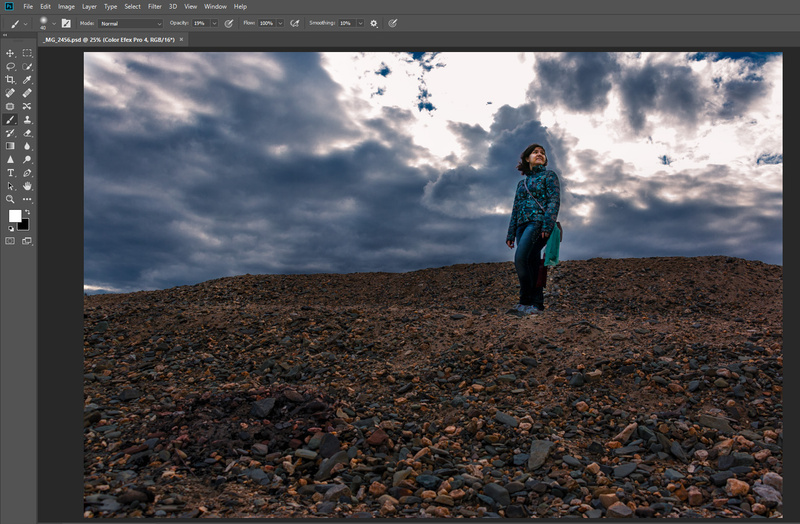This screenshot has width=800, height=524.
Task: Expand the Opacity value dropdown
Action: [214, 22]
